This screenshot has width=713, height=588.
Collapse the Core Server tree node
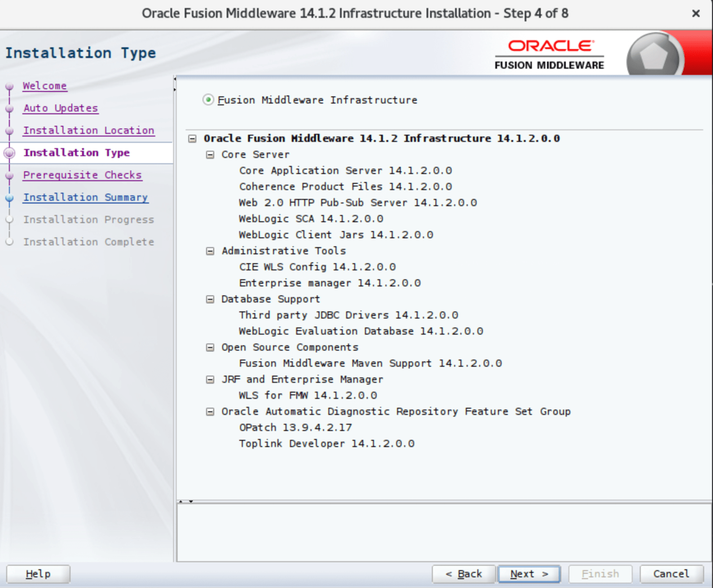pyautogui.click(x=210, y=155)
